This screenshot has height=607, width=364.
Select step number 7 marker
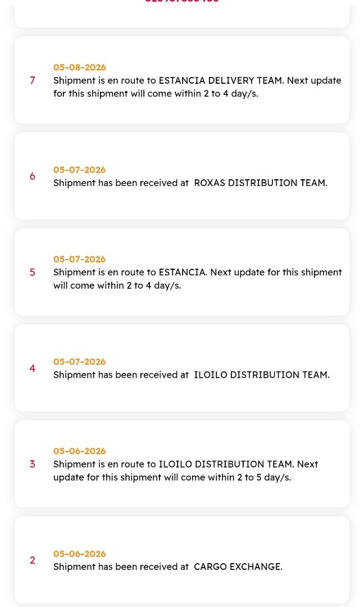pos(33,80)
